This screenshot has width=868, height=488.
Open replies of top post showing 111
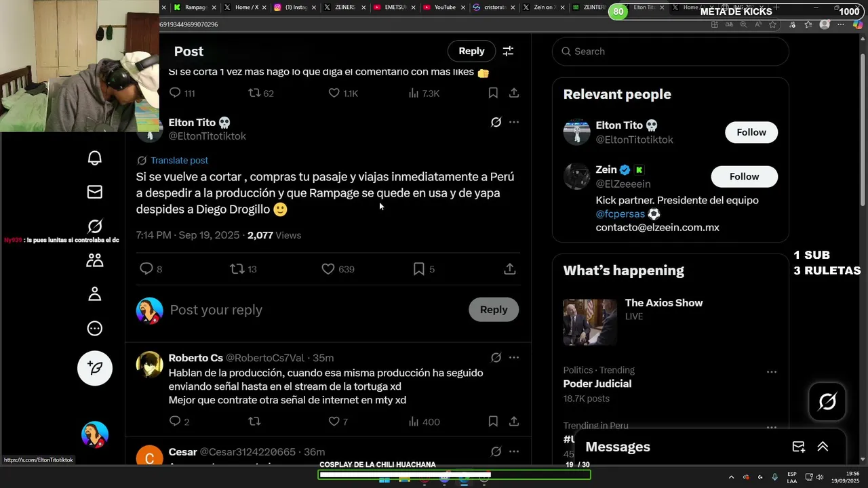182,93
